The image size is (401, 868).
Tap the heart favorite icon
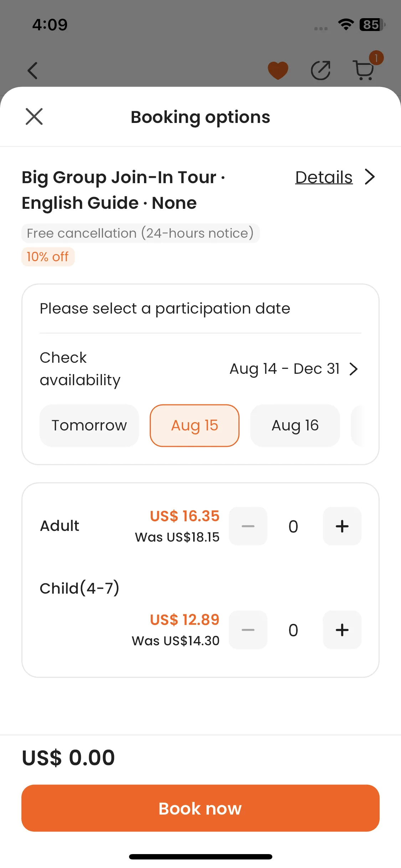click(278, 71)
